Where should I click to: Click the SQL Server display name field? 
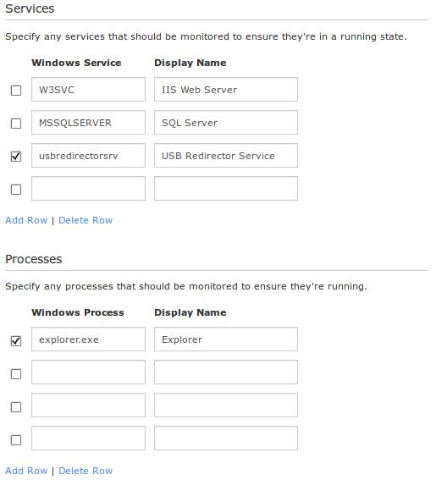[226, 122]
